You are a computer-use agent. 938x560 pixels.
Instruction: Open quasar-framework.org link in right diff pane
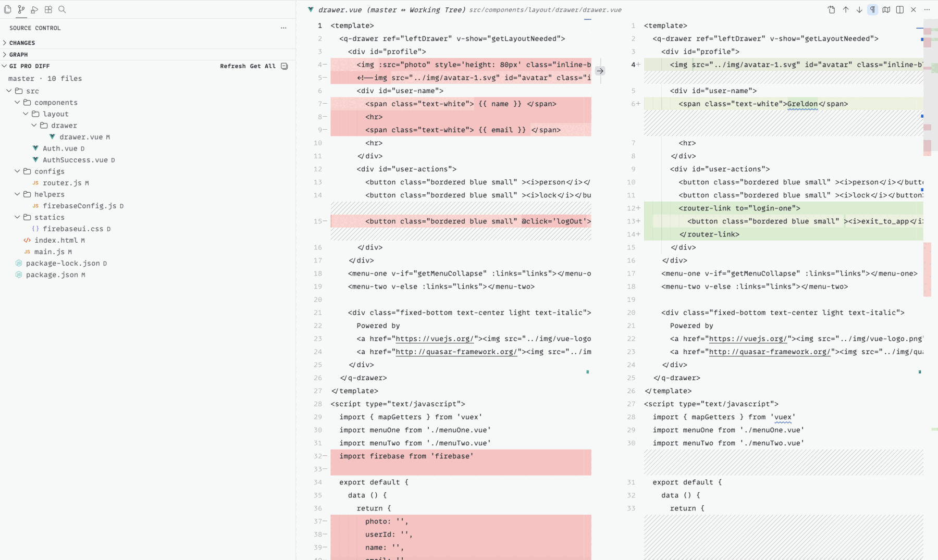tap(770, 352)
